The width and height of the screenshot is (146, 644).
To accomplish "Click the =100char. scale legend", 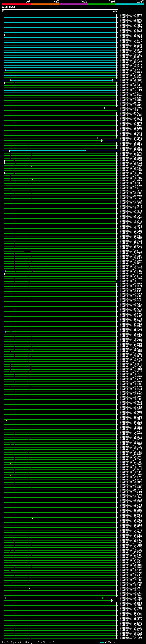I will [x=109, y=642].
